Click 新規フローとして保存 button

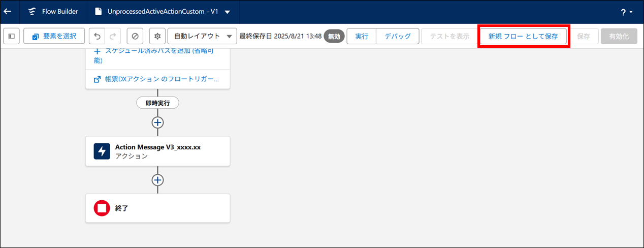pos(523,36)
